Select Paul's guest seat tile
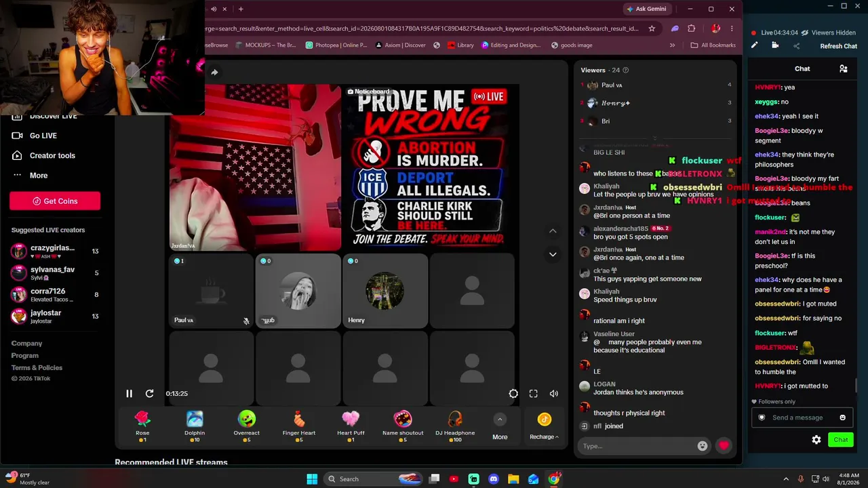Screen dimensions: 868x488 pos(211,291)
